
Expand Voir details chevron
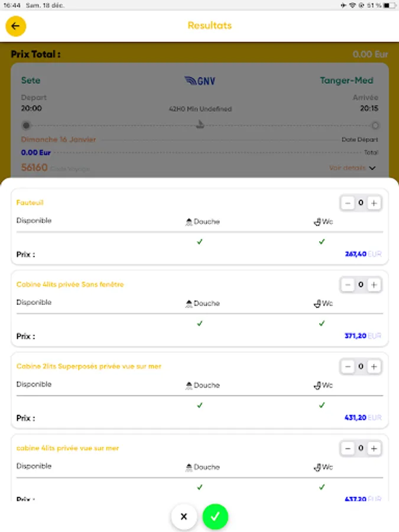372,168
